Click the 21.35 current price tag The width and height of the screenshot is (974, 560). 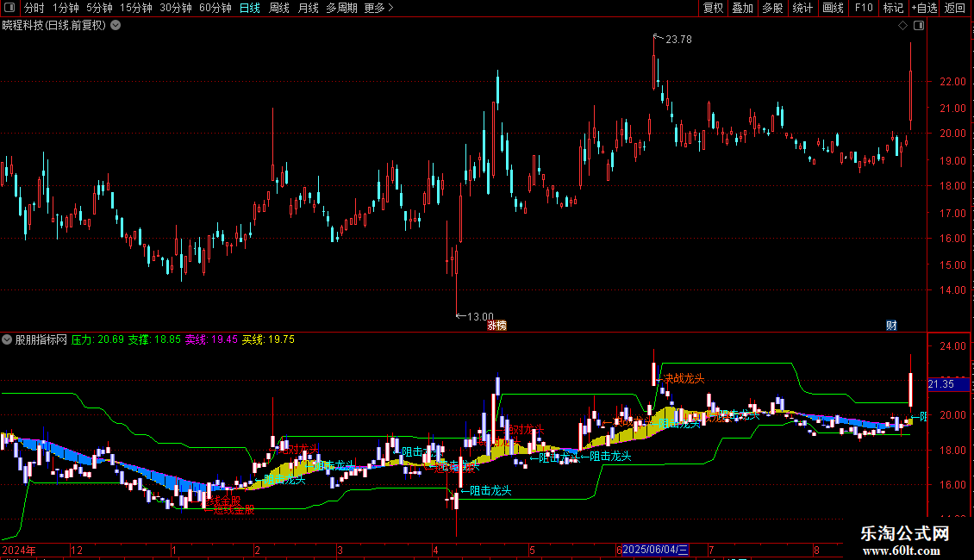(x=948, y=384)
